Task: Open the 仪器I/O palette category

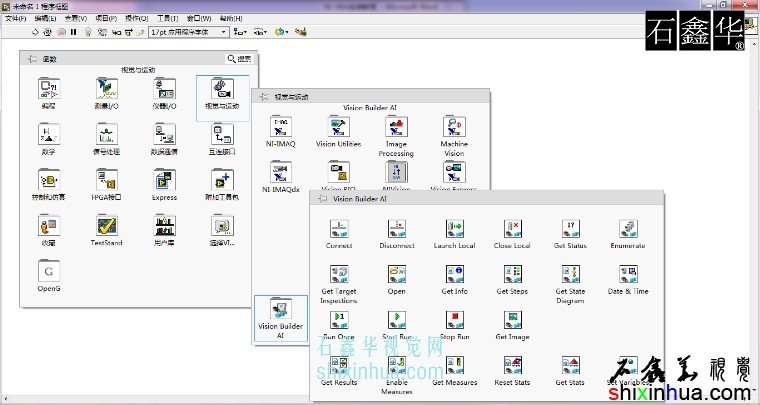Action: click(164, 93)
